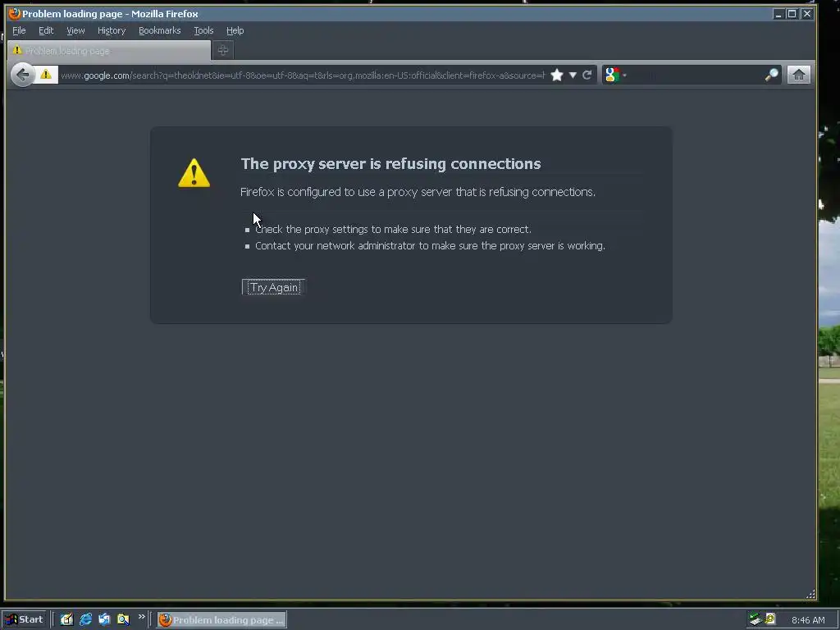Open a new tab with the plus button
The height and width of the screenshot is (630, 840).
coord(223,50)
